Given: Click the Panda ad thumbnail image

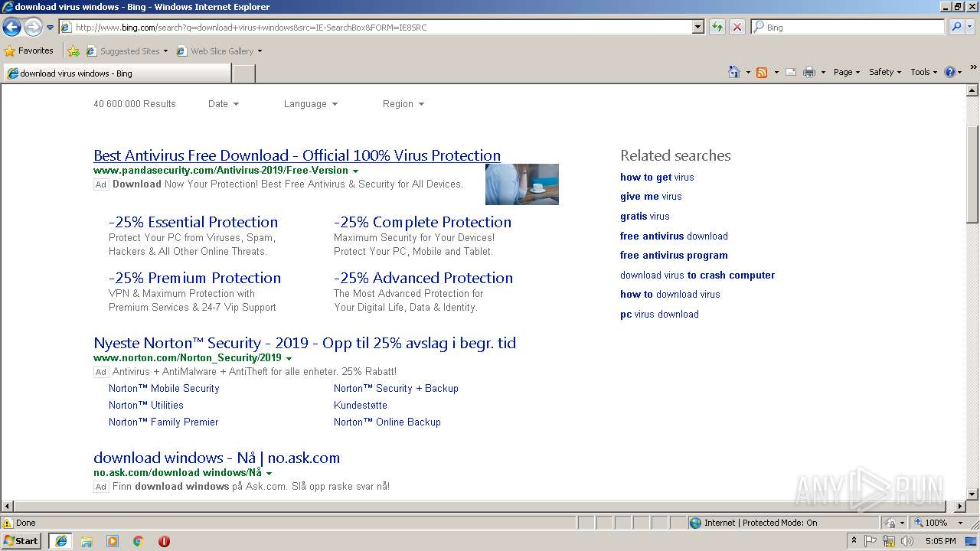Looking at the screenshot, I should click(x=521, y=184).
